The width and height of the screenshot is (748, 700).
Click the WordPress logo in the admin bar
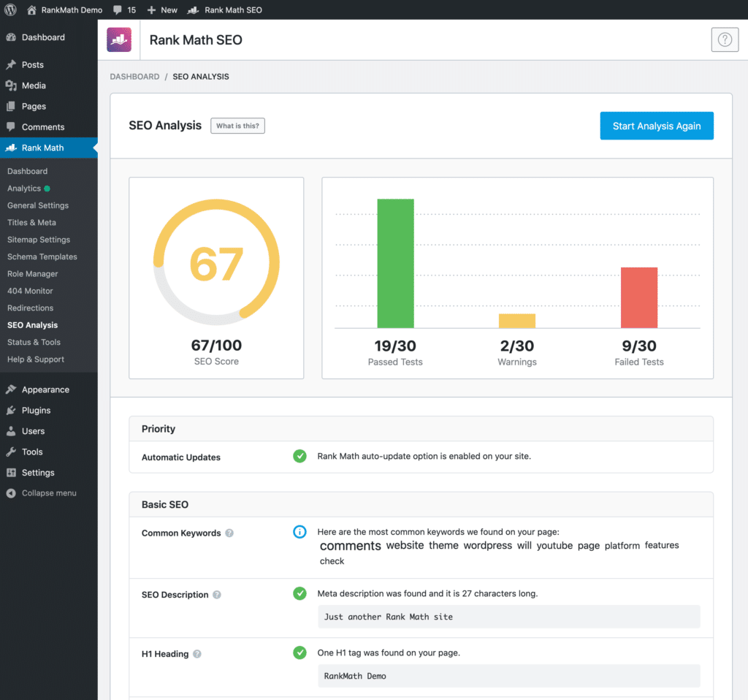pyautogui.click(x=12, y=9)
